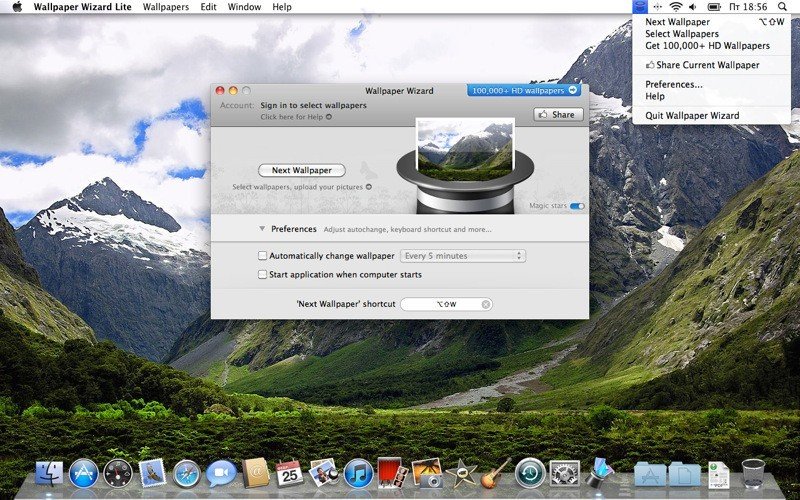Open FaceTime from the Dock
The height and width of the screenshot is (500, 800).
click(x=221, y=473)
